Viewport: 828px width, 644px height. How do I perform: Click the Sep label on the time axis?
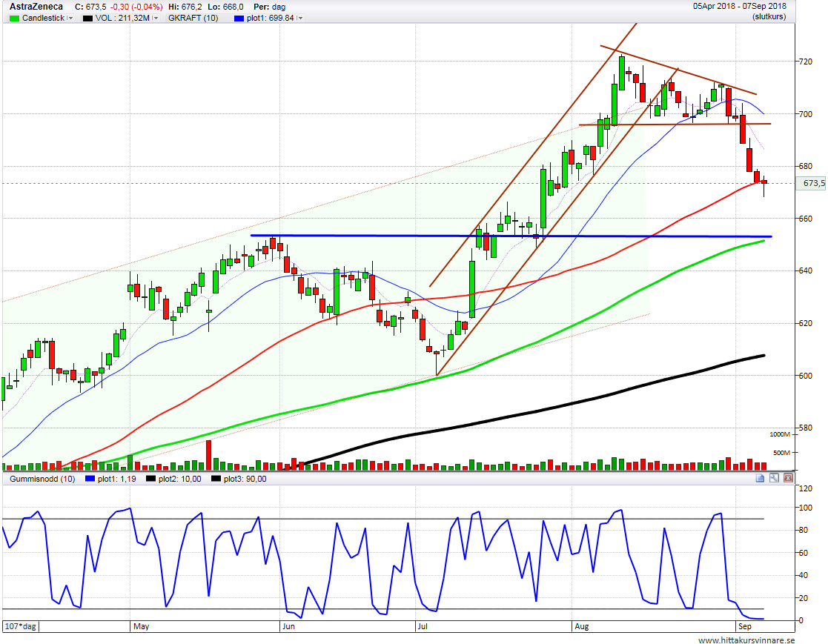744,626
